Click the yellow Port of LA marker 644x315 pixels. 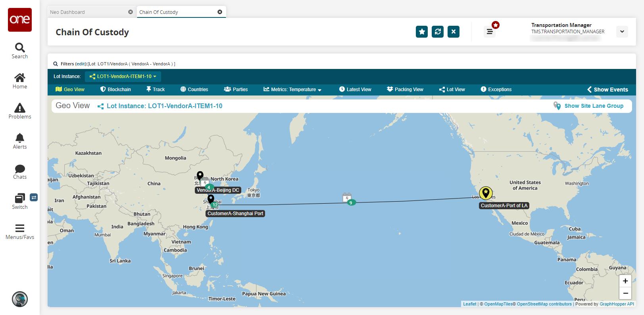[x=486, y=193]
